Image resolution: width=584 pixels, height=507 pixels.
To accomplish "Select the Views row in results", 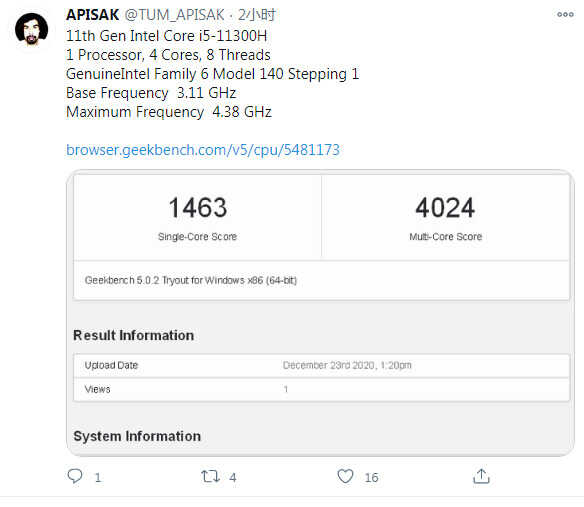I will click(x=321, y=389).
